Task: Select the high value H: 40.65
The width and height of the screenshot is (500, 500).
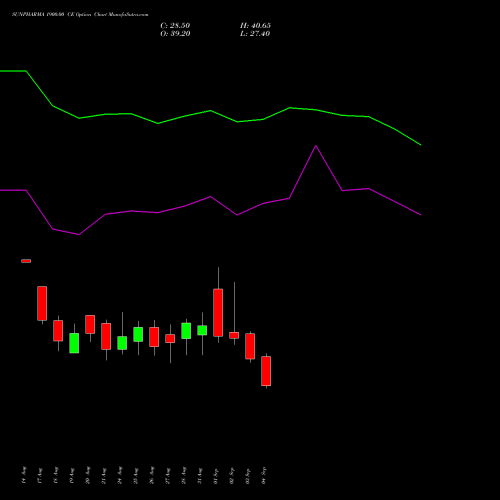Action: click(x=255, y=26)
